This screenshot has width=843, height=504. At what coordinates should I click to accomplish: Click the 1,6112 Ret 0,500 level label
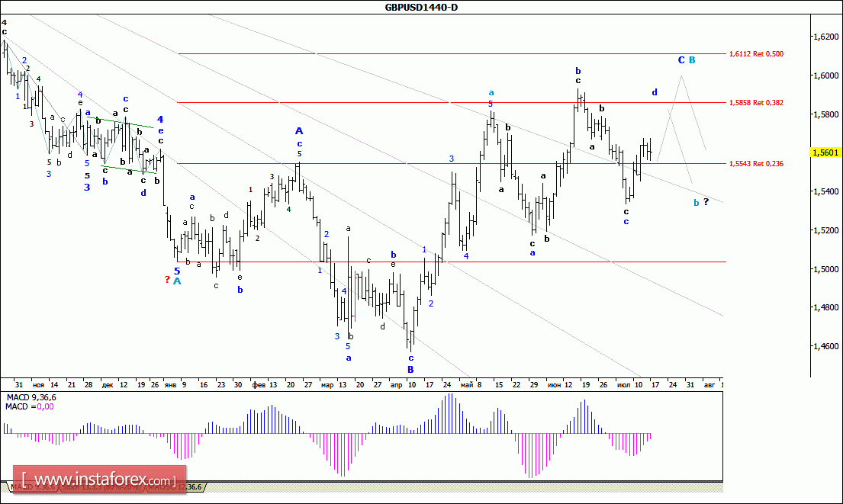tap(756, 53)
